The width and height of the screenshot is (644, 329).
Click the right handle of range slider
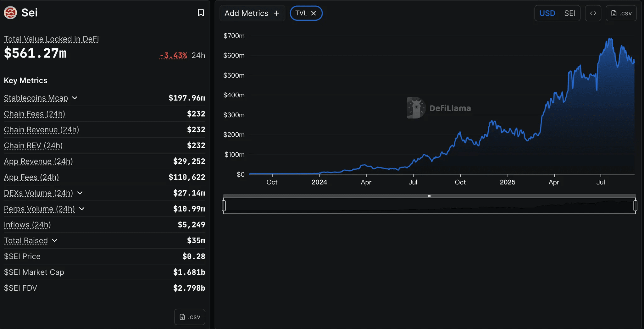coord(635,206)
